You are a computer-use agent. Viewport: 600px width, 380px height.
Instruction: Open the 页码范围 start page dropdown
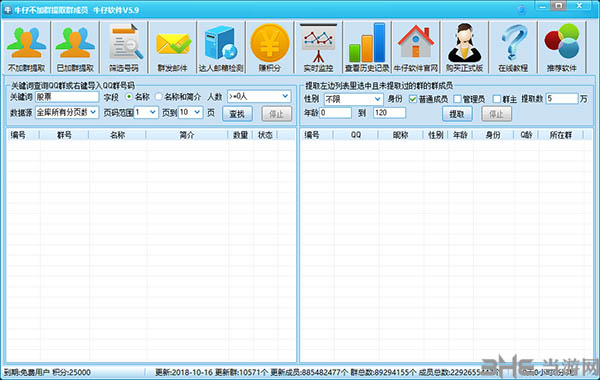(x=146, y=113)
